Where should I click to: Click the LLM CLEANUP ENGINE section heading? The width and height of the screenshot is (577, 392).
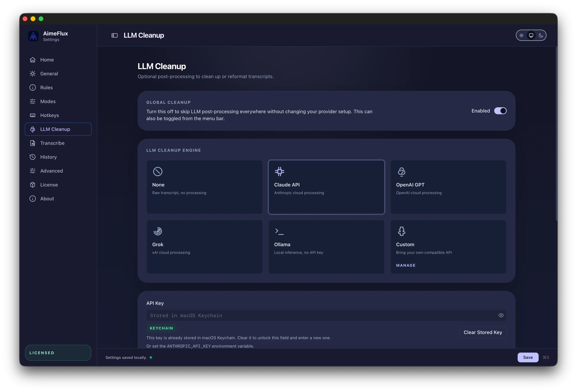pos(174,151)
